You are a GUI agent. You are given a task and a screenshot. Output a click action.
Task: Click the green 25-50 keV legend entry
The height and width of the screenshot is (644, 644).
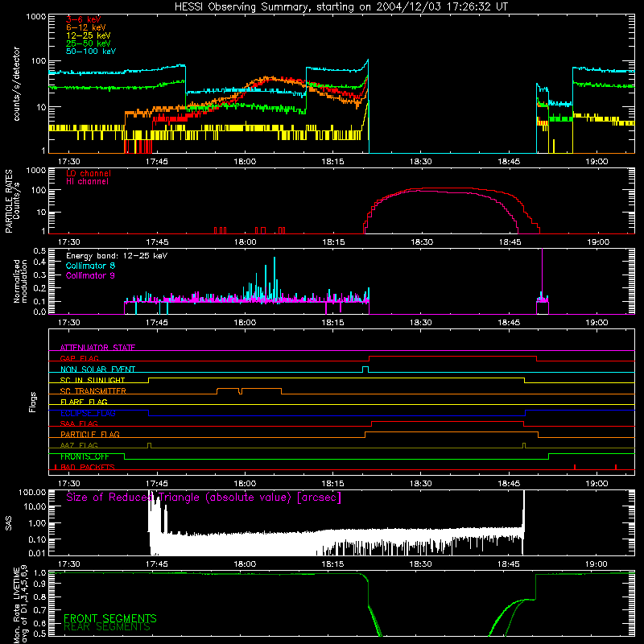tap(88, 43)
